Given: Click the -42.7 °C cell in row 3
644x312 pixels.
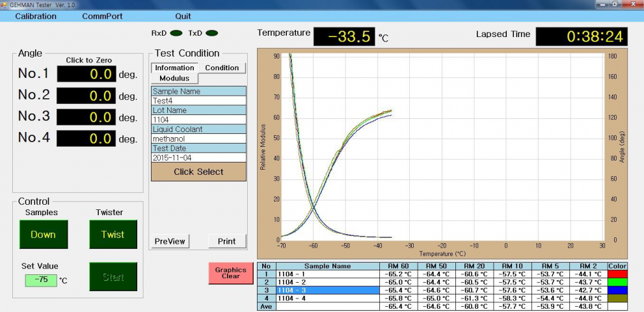Looking at the screenshot, I should pyautogui.click(x=589, y=290).
